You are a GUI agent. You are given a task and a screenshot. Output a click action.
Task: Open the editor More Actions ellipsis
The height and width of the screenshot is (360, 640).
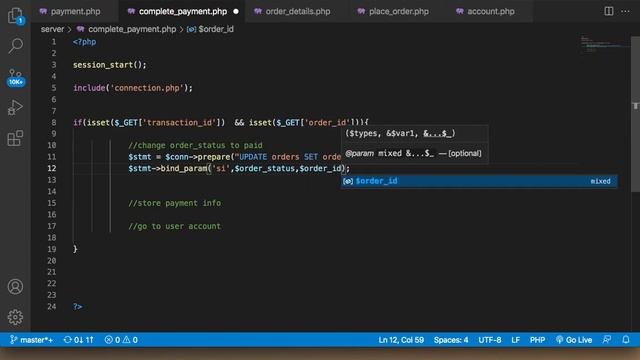(x=625, y=11)
